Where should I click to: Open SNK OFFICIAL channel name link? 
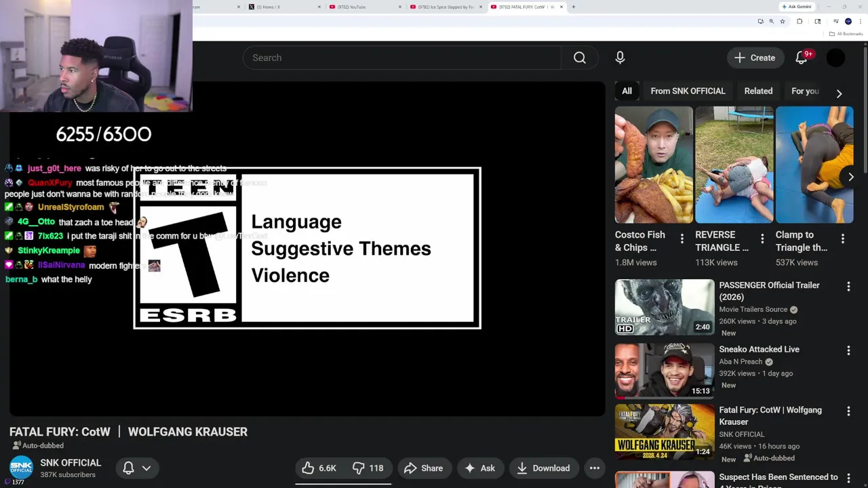71,463
